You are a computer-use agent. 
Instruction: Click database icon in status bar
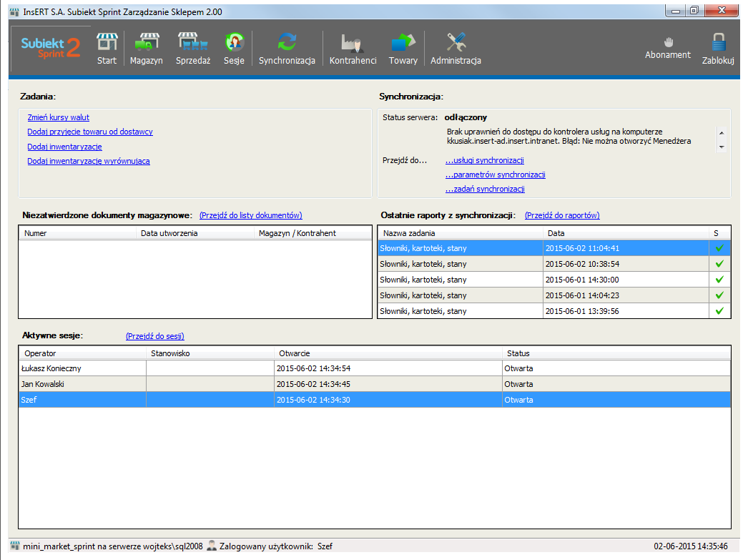coord(15,546)
